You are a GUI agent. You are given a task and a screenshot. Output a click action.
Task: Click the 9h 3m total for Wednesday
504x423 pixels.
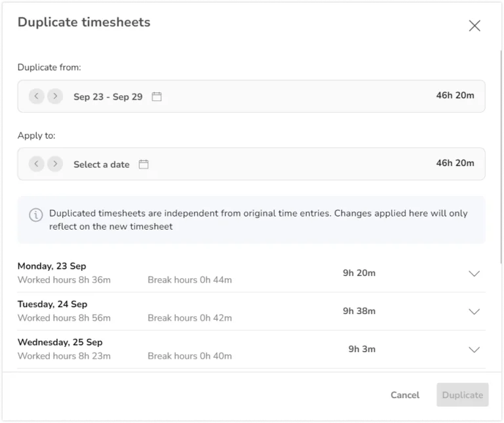point(362,349)
